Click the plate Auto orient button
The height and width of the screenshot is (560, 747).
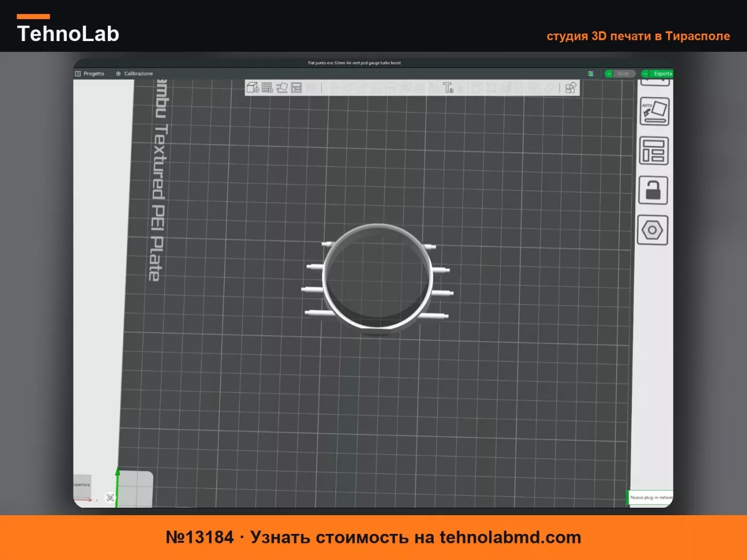tap(654, 111)
